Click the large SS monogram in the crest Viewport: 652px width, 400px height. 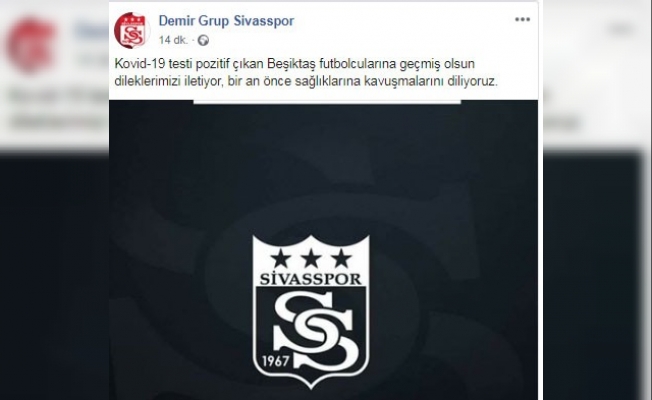[x=316, y=330]
